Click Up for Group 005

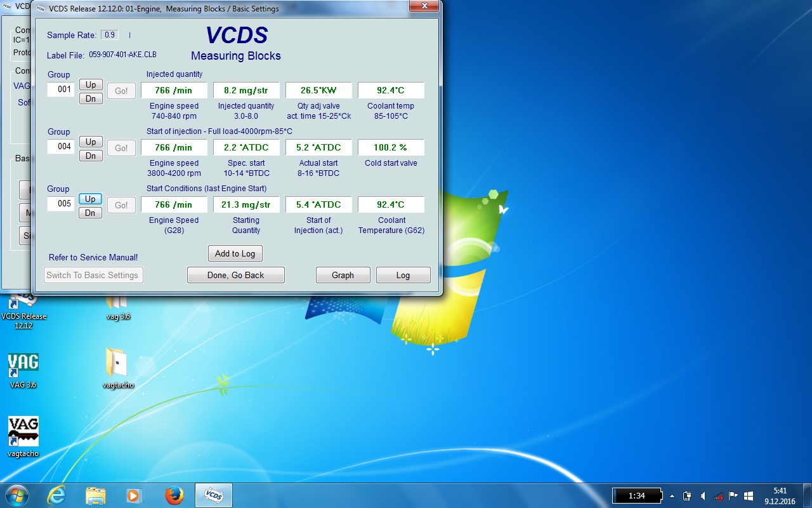click(x=91, y=199)
